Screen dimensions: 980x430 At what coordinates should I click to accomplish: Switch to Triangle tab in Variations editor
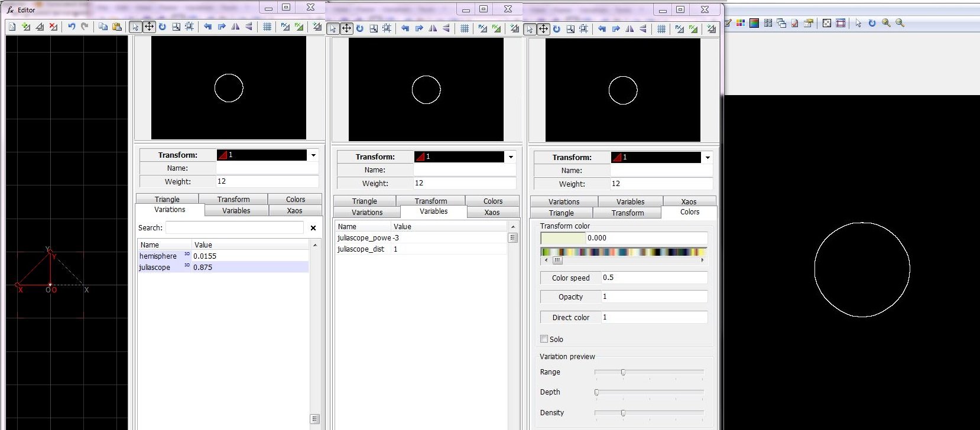(167, 200)
